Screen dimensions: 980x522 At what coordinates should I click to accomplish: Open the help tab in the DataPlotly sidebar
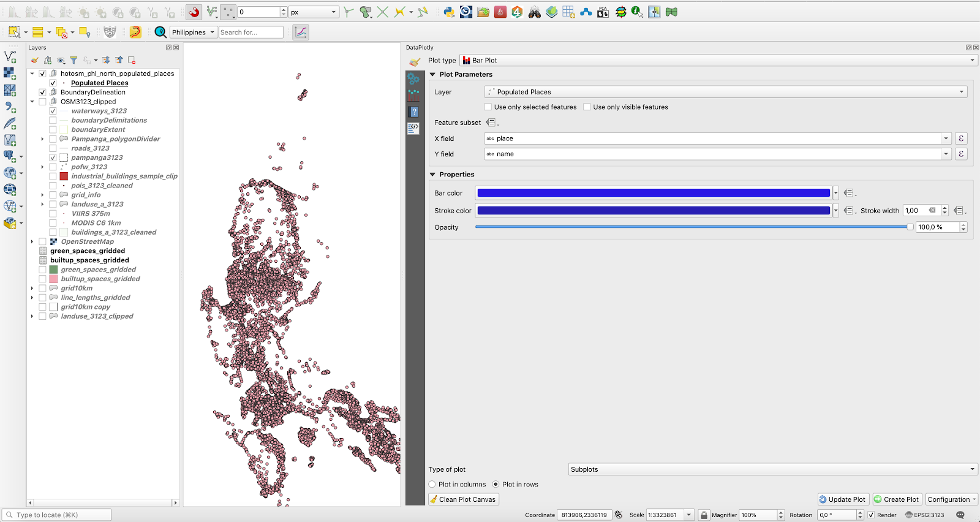click(414, 112)
